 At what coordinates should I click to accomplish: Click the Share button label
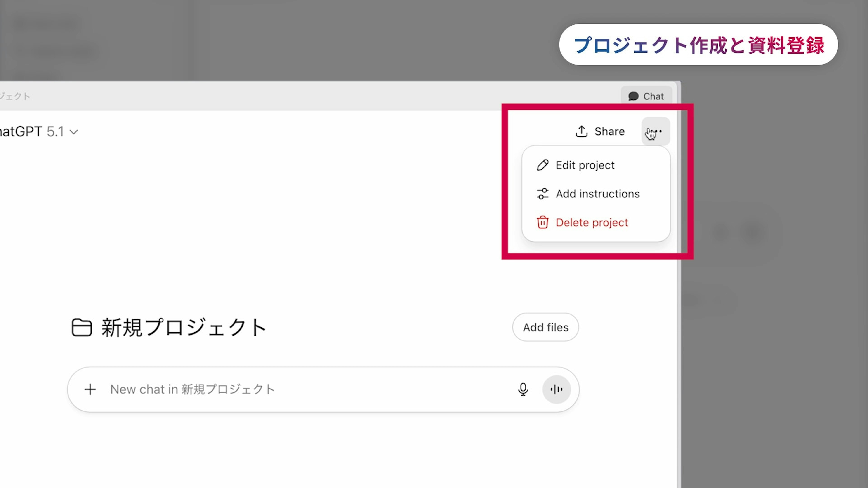(x=609, y=131)
